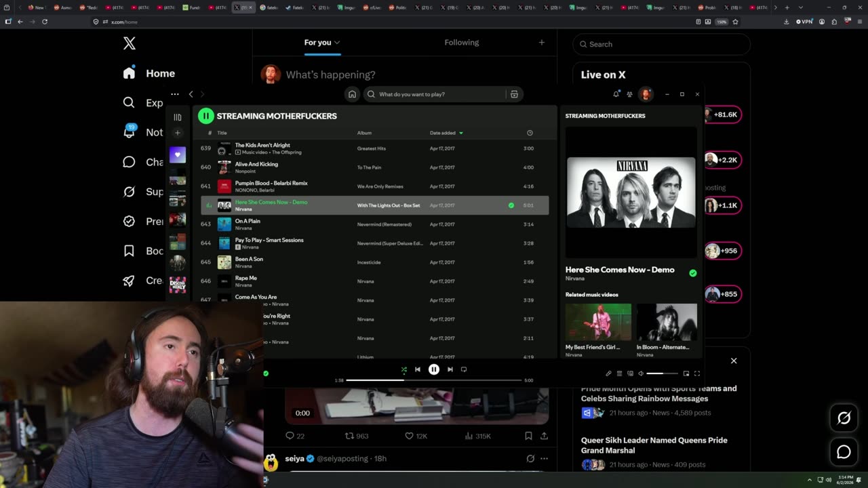Click Nirvana album art in side panel

pos(631,192)
